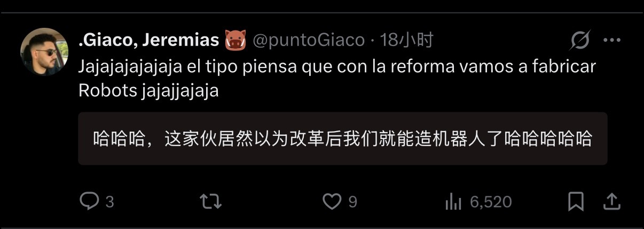Screen dimensions: 644x229
Task: Click the Spanish tweet text starting Jajajajajajaja
Action: (x=337, y=79)
